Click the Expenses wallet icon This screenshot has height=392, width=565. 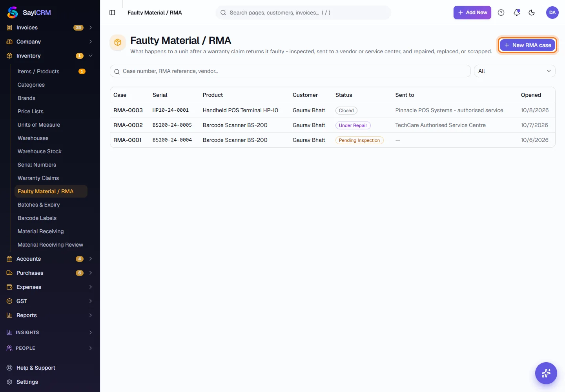pyautogui.click(x=9, y=287)
